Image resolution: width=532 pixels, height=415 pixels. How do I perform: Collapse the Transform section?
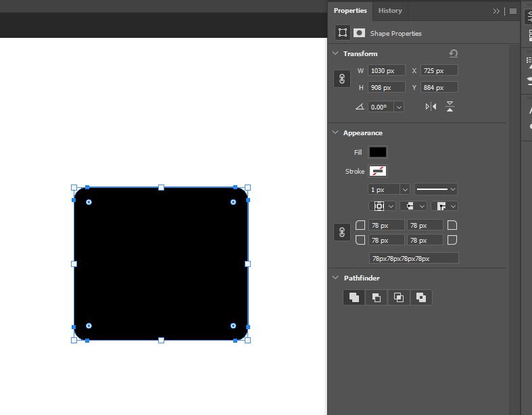[x=335, y=53]
